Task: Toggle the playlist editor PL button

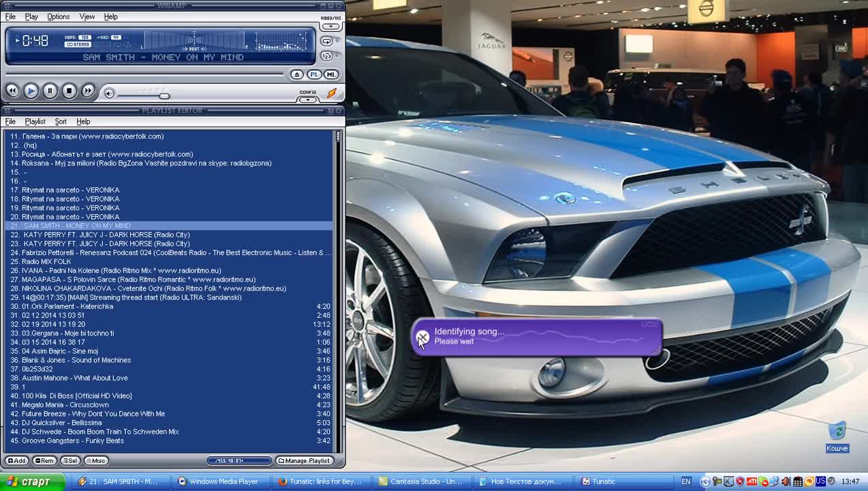Action: coord(314,74)
